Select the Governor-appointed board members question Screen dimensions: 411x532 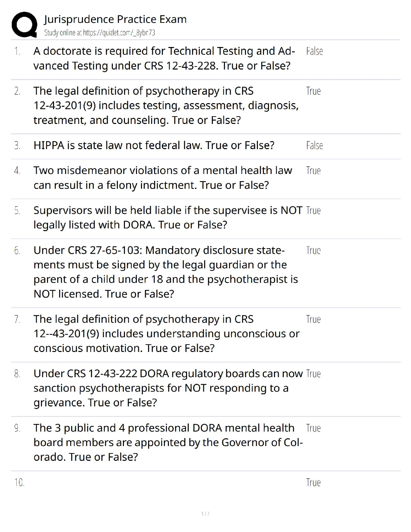click(168, 442)
